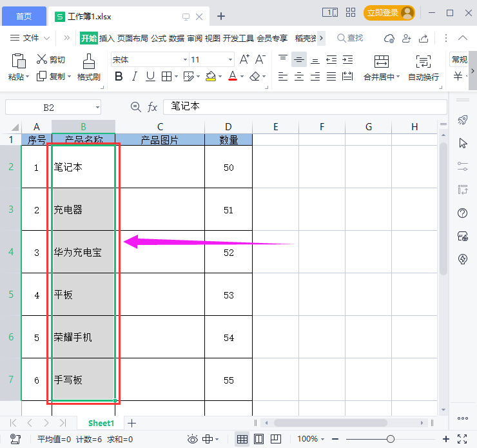Switch to page break preview
The height and width of the screenshot is (448, 477).
coord(276,439)
